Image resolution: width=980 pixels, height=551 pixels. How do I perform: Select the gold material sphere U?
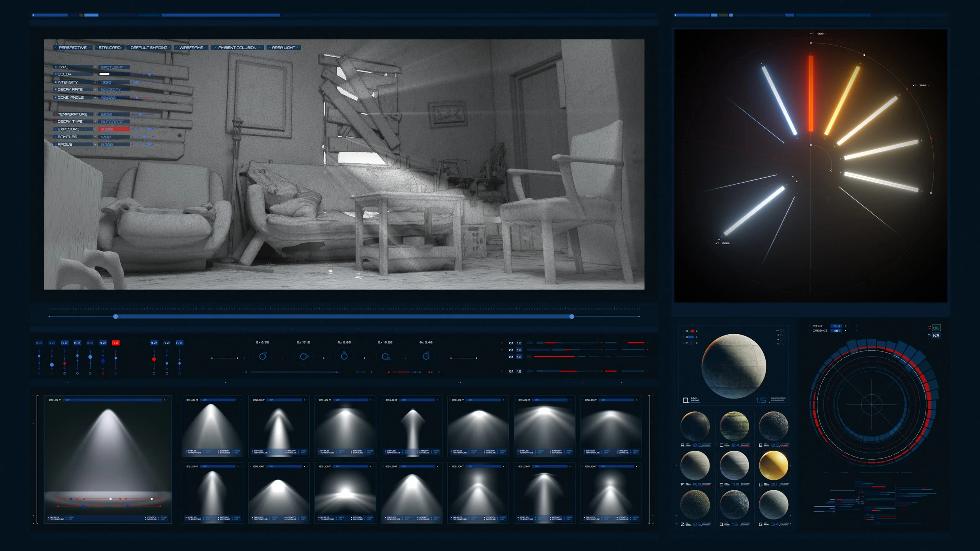click(773, 466)
